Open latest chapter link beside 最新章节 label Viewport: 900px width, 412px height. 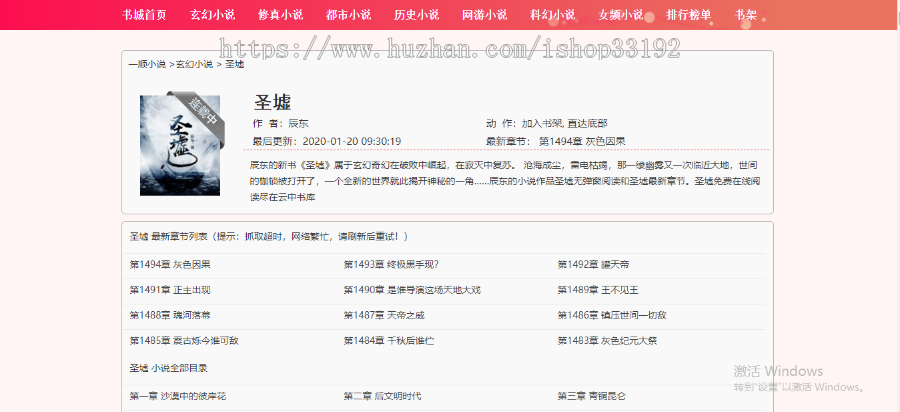pos(582,141)
